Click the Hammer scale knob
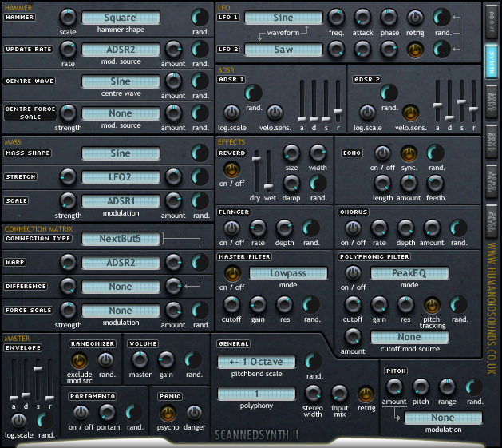The height and width of the screenshot is (448, 502). click(x=68, y=18)
